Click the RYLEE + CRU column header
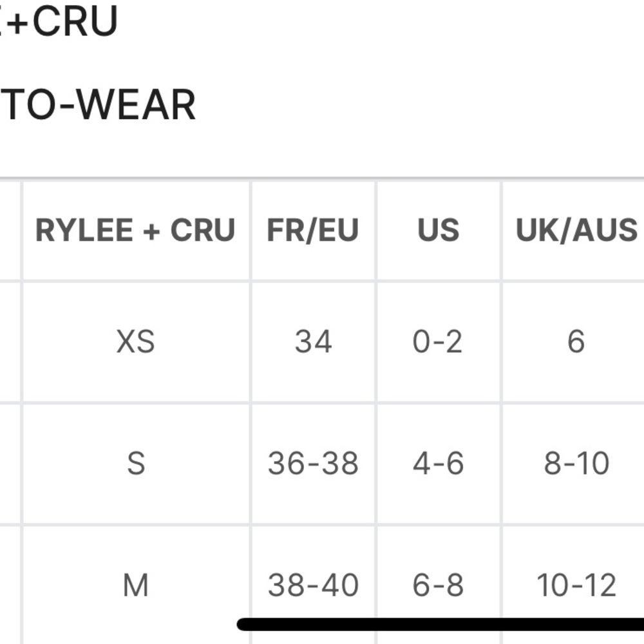The height and width of the screenshot is (644, 644). click(x=135, y=231)
